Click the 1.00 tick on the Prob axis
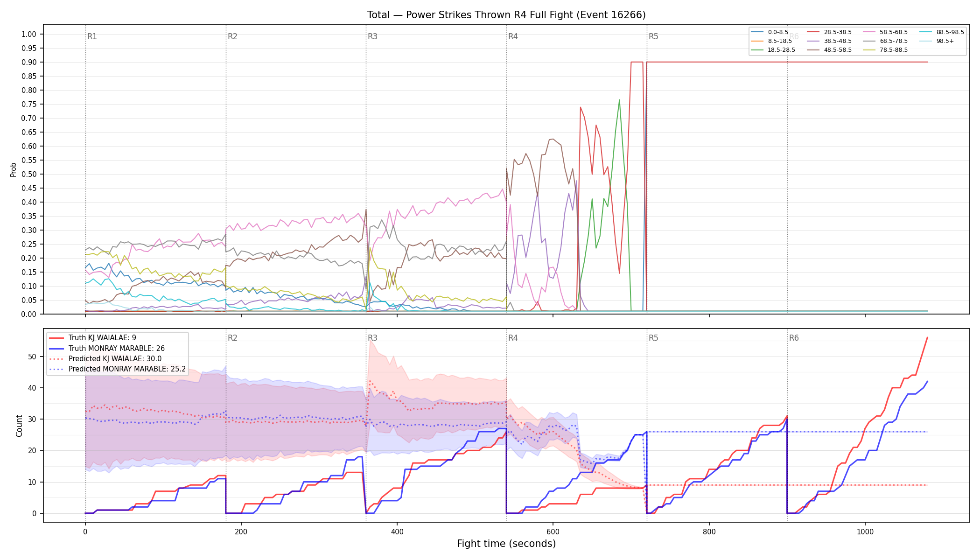The height and width of the screenshot is (560, 980). coord(29,34)
